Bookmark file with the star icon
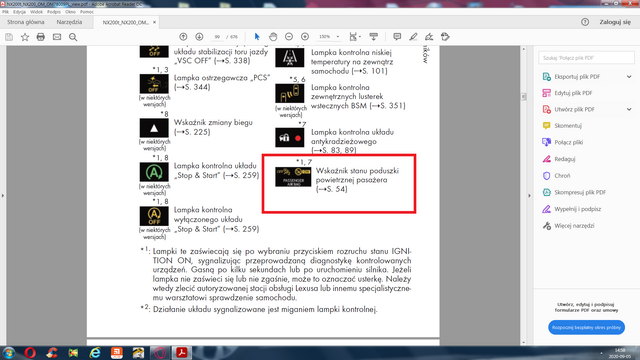The image size is (640, 360). 25,37
